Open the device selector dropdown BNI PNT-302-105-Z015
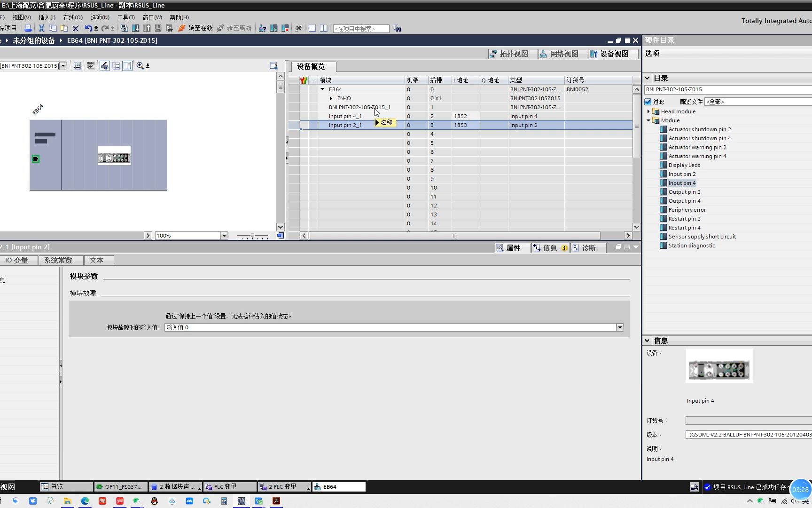Viewport: 812px width, 508px height. tap(63, 66)
